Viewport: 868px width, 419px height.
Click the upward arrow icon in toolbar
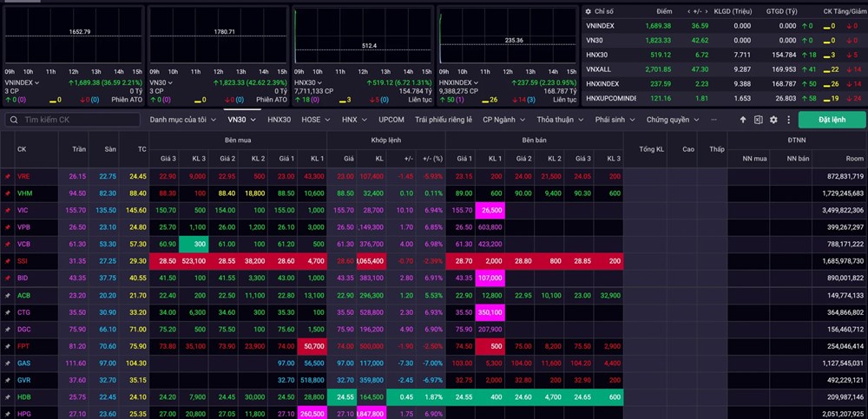click(x=742, y=119)
